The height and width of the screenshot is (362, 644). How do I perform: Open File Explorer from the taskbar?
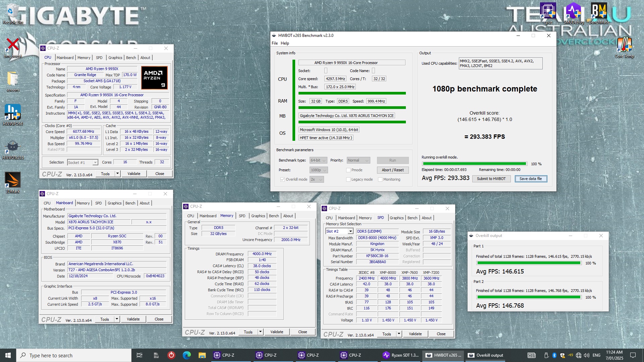click(x=202, y=355)
